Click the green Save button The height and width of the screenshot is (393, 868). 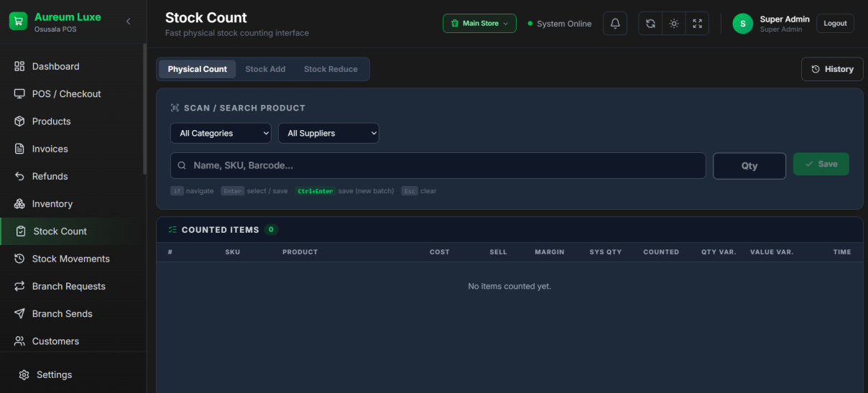tap(821, 164)
